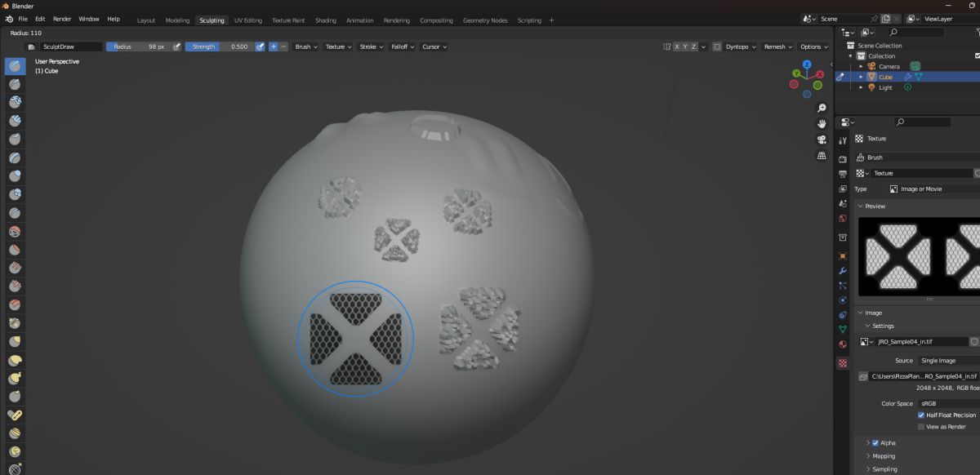This screenshot has height=475, width=980.
Task: Open the Texture properties checker tab
Action: [843, 363]
